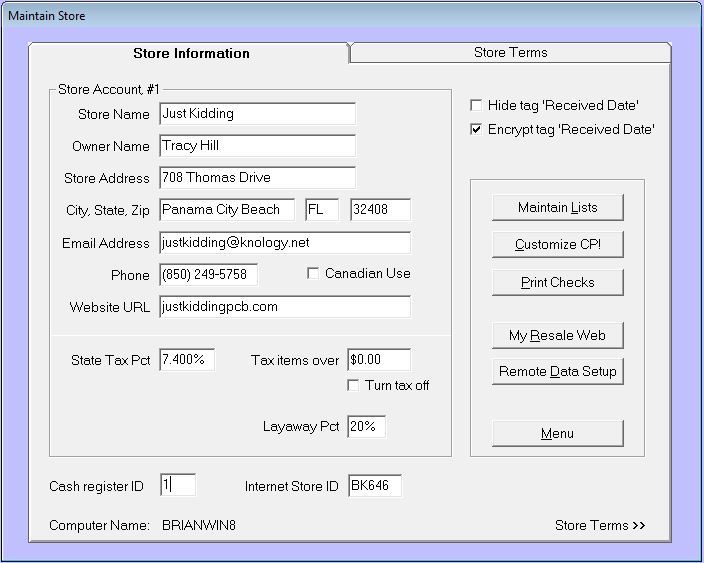Click the Maintain Store window title
Image resolution: width=704 pixels, height=563 pixels.
47,16
